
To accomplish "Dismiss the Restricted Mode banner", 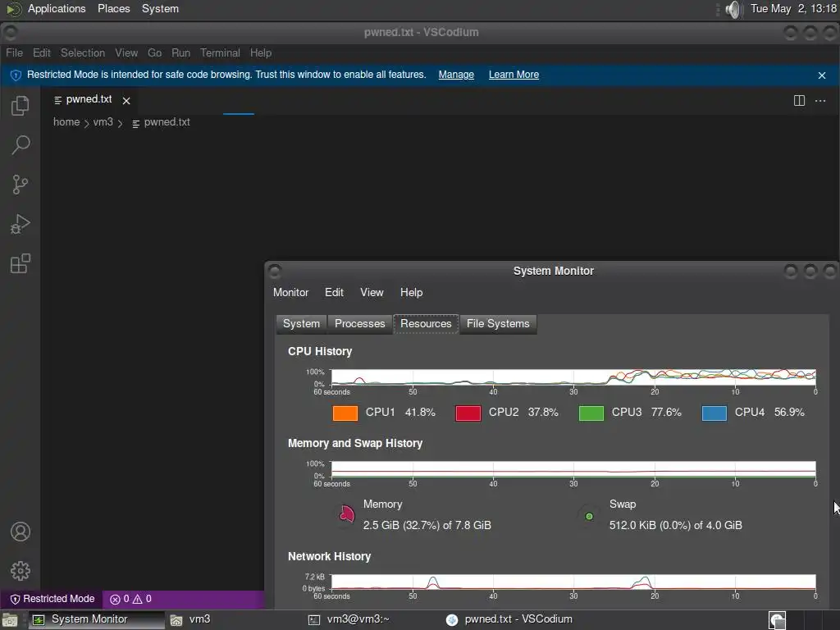I will pyautogui.click(x=822, y=75).
